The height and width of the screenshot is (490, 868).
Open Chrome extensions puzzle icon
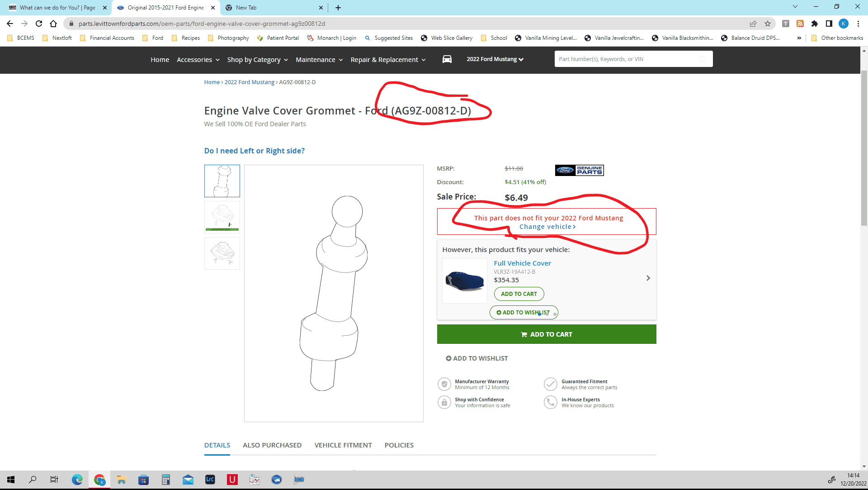[815, 24]
